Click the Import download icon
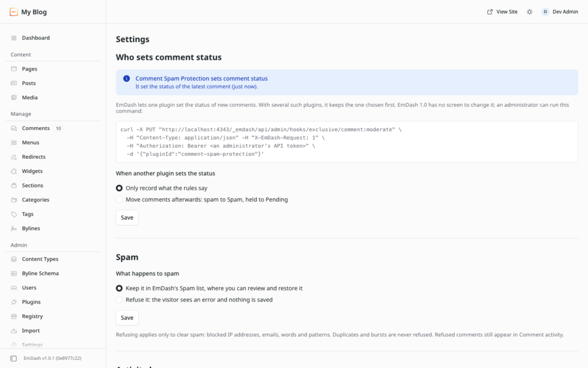Viewport: 588px width, 368px height. (x=14, y=331)
